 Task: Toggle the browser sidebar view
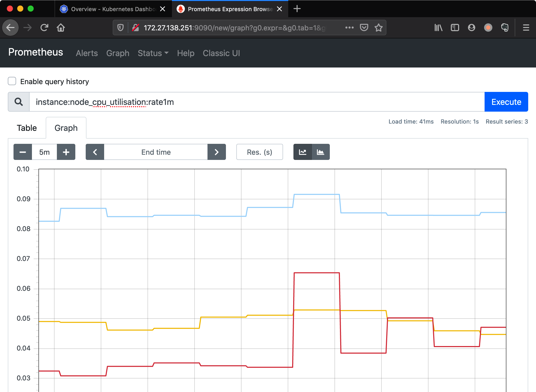(x=455, y=28)
